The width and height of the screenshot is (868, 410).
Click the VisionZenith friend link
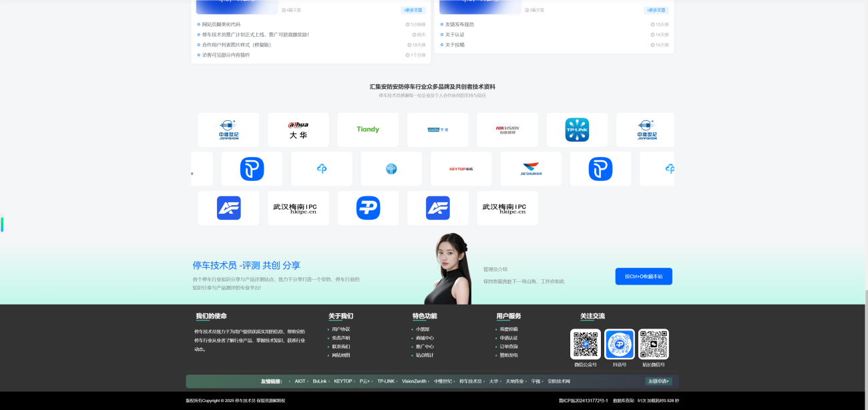pos(414,381)
